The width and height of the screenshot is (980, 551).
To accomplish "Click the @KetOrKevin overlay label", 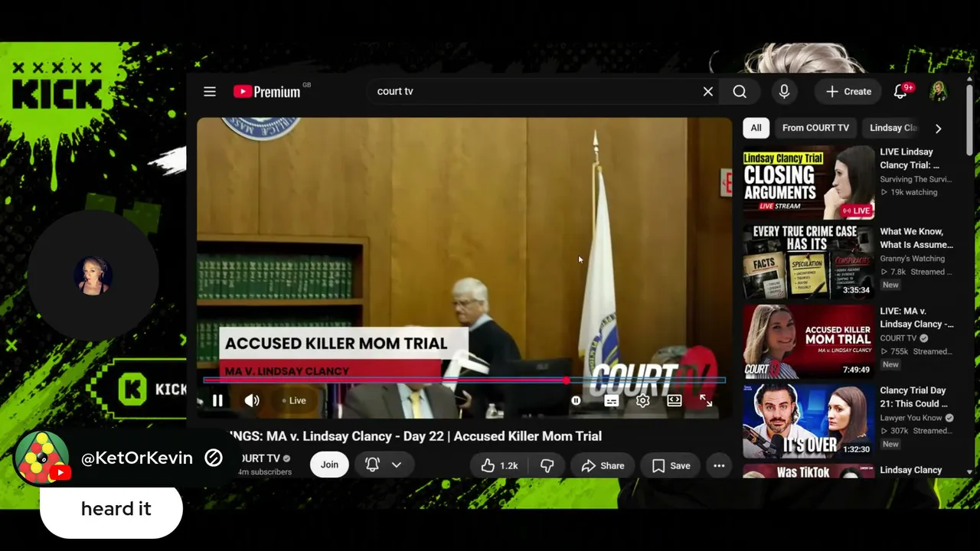I will (137, 458).
